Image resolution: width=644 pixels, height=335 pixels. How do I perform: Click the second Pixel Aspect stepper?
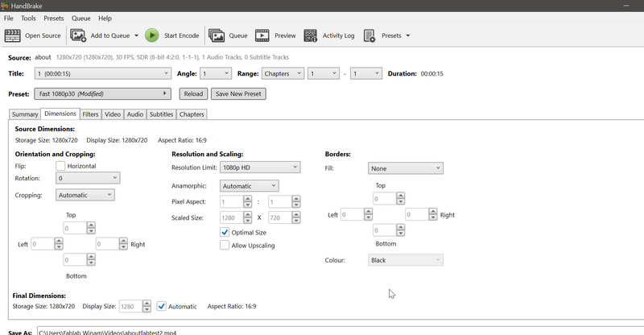coord(296,201)
